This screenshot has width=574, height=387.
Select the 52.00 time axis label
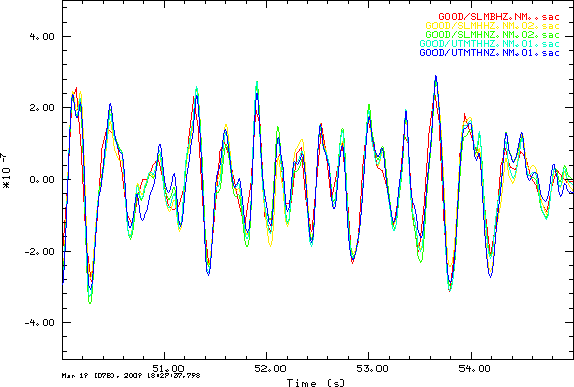click(x=271, y=368)
